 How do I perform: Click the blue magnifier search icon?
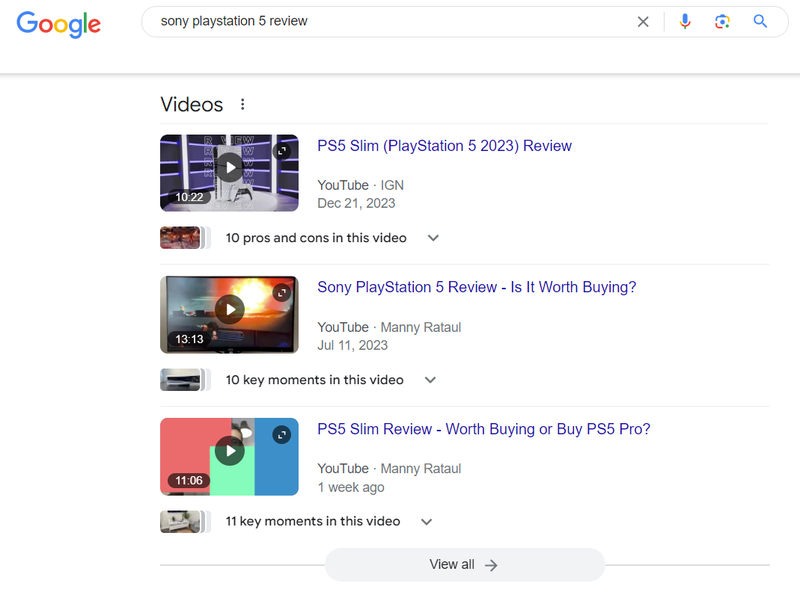(760, 21)
